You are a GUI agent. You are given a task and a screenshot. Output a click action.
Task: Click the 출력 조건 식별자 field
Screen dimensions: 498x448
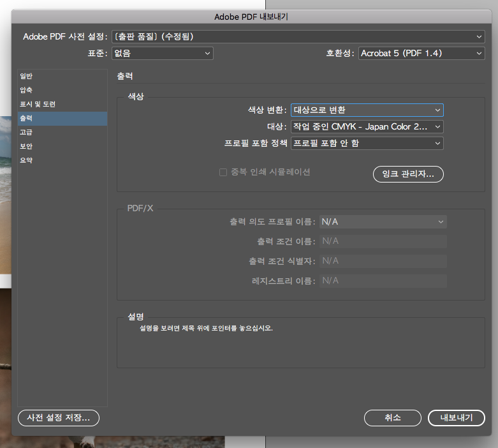tap(383, 261)
